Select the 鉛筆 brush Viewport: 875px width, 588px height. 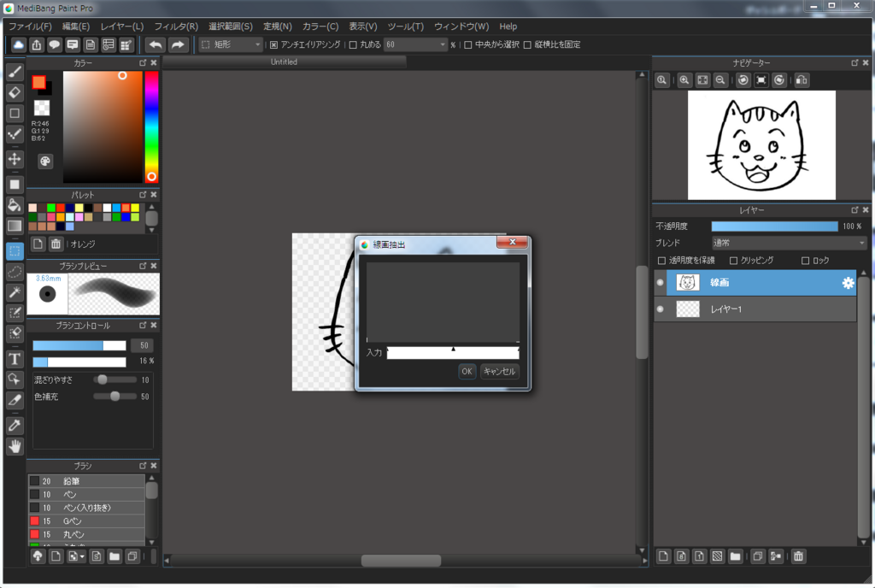86,481
